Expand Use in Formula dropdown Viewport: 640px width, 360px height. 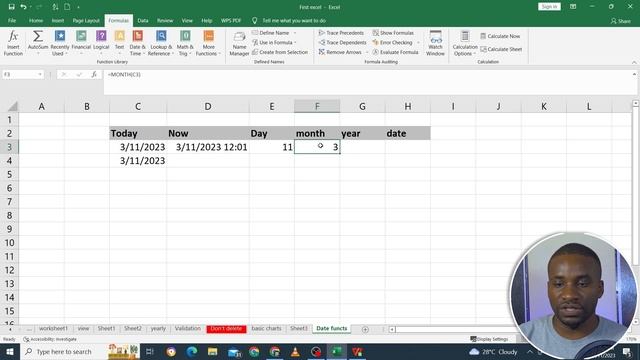[x=295, y=42]
